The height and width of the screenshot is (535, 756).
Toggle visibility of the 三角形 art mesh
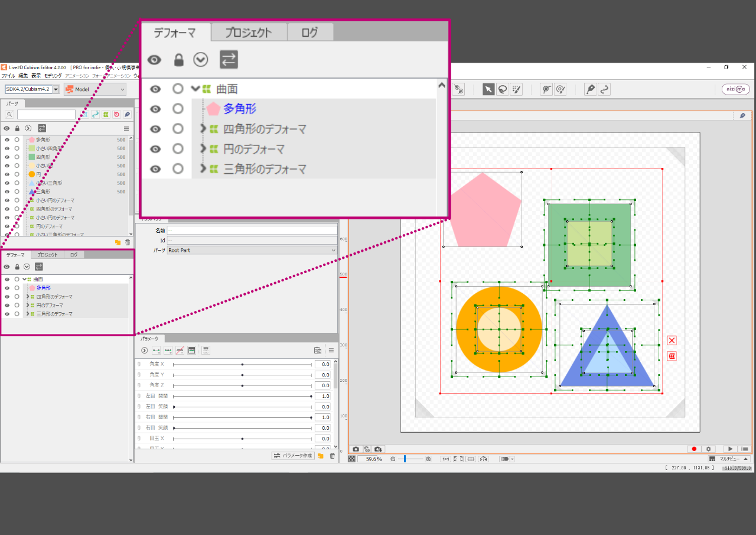[x=6, y=192]
